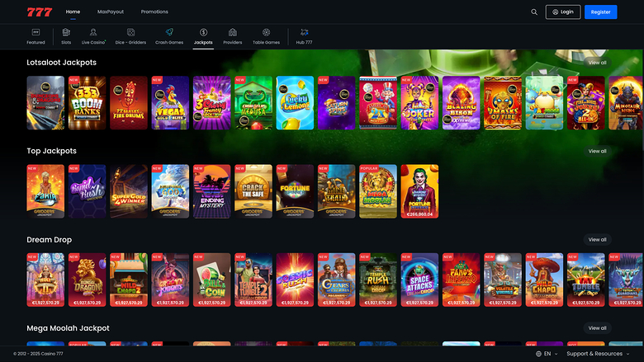Image resolution: width=644 pixels, height=362 pixels.
Task: Open the Fakir Gridders Jackpot game
Action: coord(45,191)
